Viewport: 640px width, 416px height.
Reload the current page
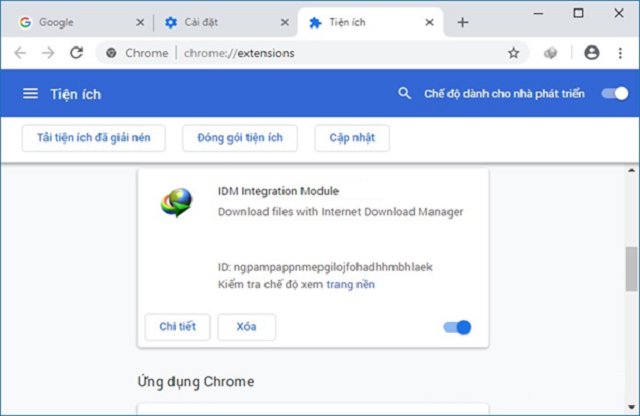click(76, 53)
